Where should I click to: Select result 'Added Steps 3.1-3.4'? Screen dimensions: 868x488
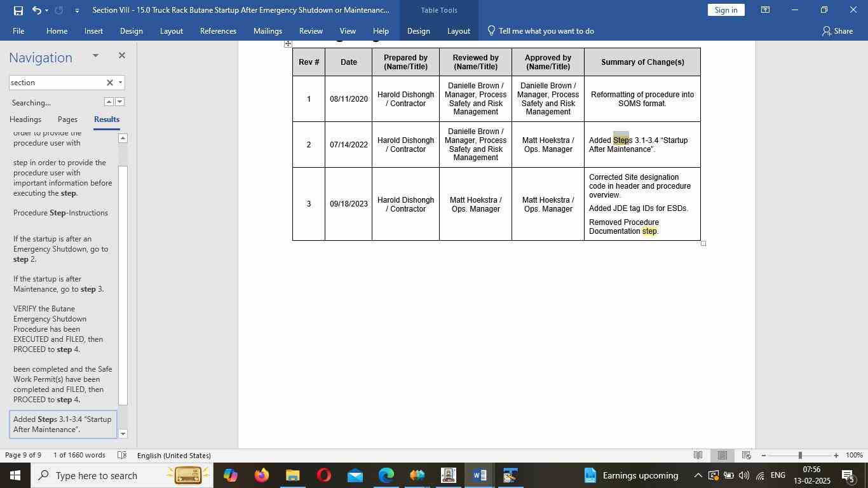click(x=63, y=424)
